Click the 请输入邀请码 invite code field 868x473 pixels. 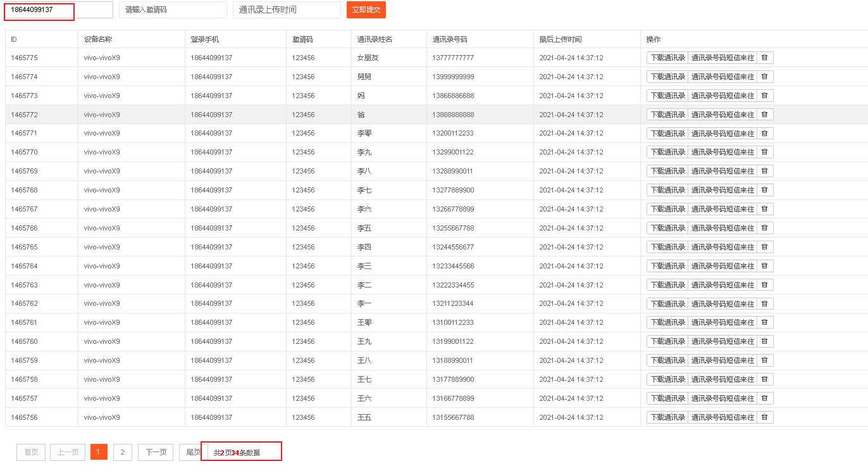pos(173,9)
